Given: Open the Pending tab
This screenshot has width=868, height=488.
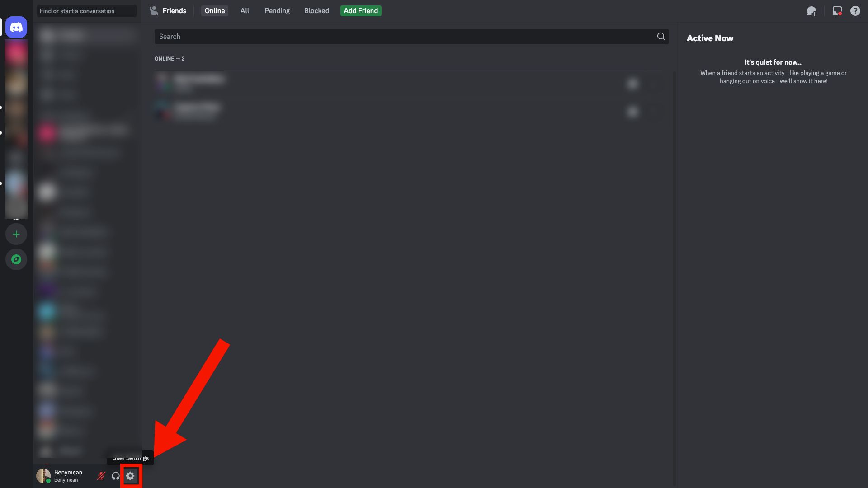Looking at the screenshot, I should coord(277,11).
